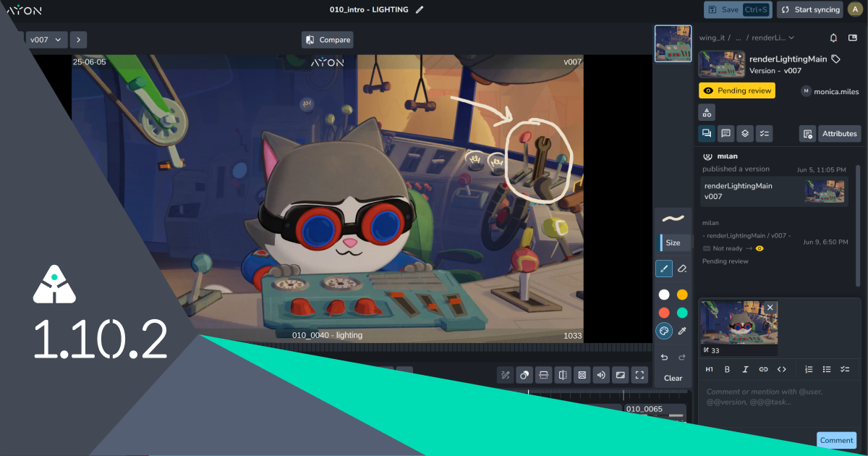The image size is (868, 456).
Task: Insert bullet list in comment
Action: coord(827,369)
